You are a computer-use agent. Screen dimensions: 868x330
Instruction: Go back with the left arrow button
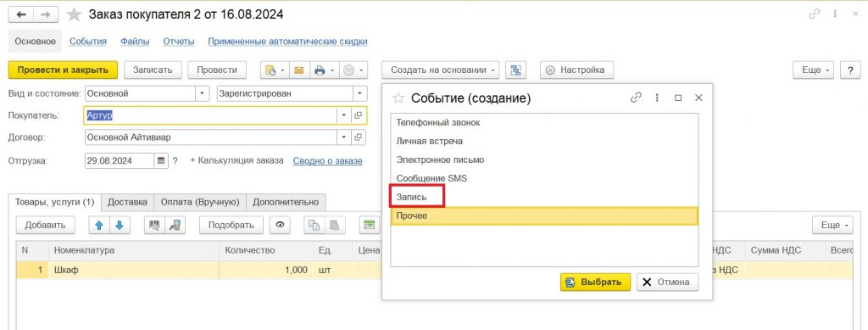coord(21,14)
